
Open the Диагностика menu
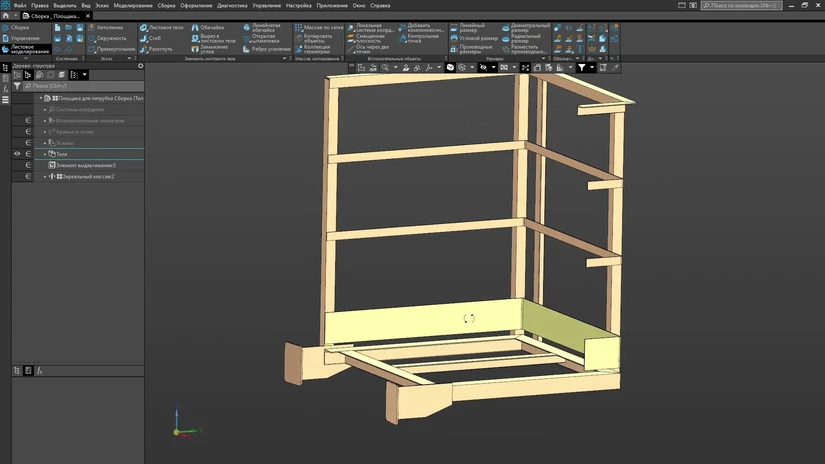232,5
